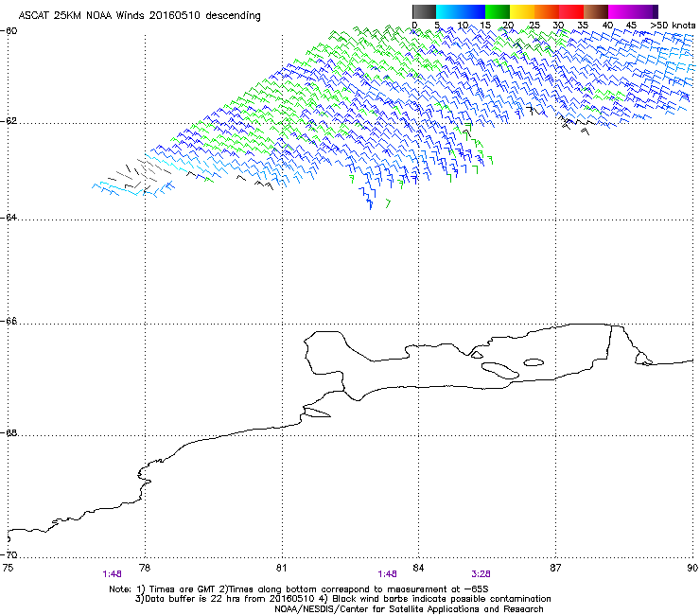Pick the brown 35-40 knots color bar segment
Screen dimensions: 700x615
pos(596,11)
